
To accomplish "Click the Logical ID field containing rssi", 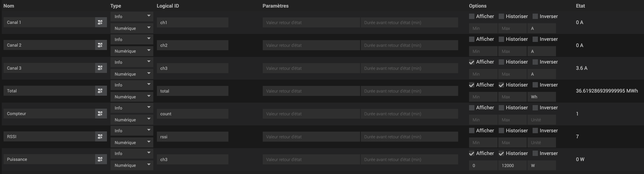I will point(193,137).
